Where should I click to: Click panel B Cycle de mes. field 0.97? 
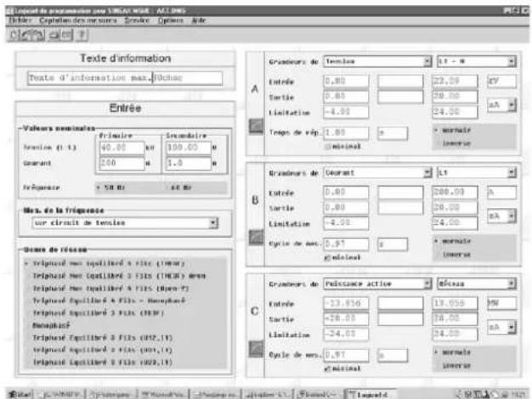(x=346, y=244)
